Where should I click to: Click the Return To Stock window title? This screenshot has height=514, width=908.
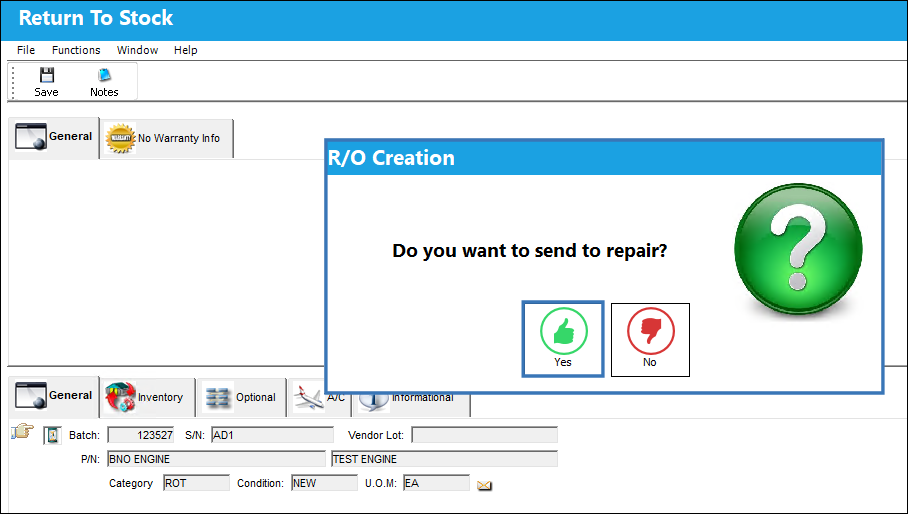click(96, 18)
